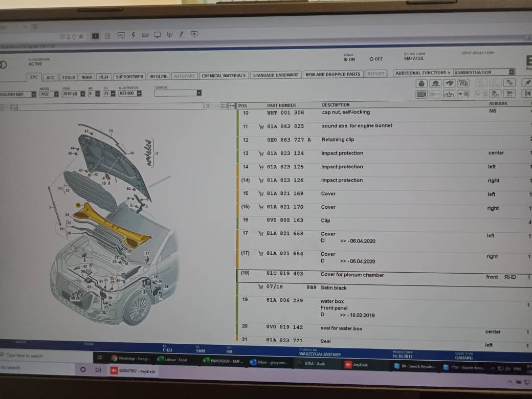
Task: Click the AnyDesk monitor display icon
Action: tap(157, 35)
